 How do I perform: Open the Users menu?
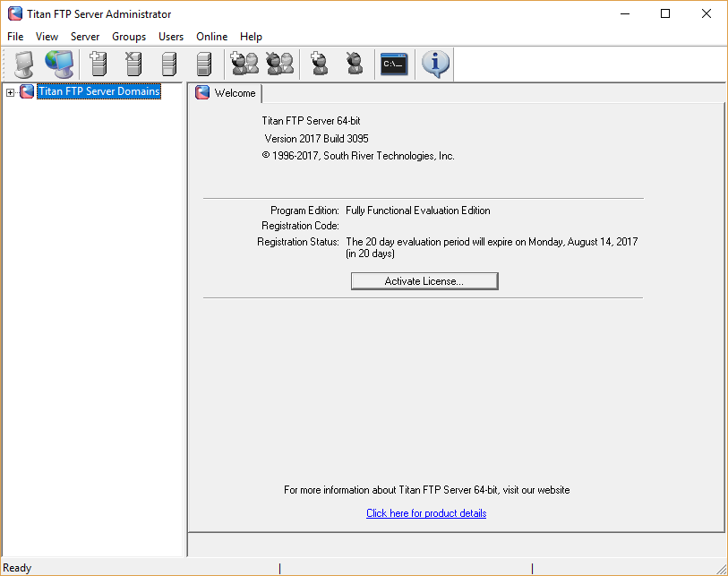pyautogui.click(x=171, y=36)
